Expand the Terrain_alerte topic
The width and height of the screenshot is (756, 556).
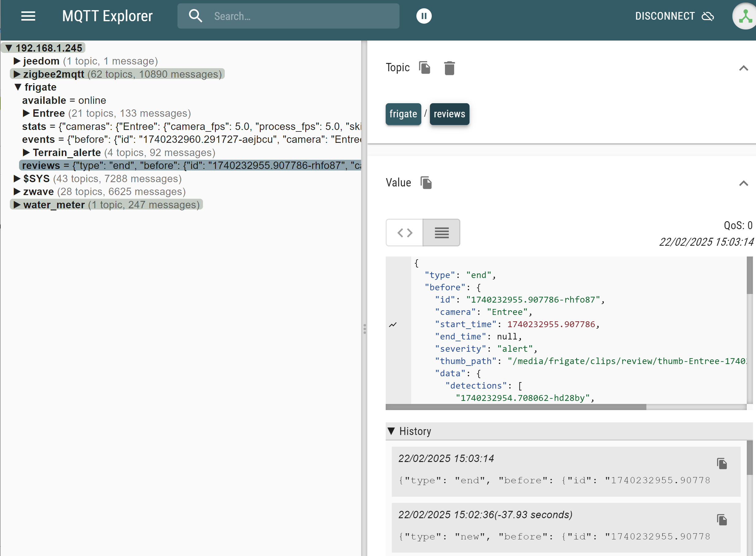click(26, 152)
